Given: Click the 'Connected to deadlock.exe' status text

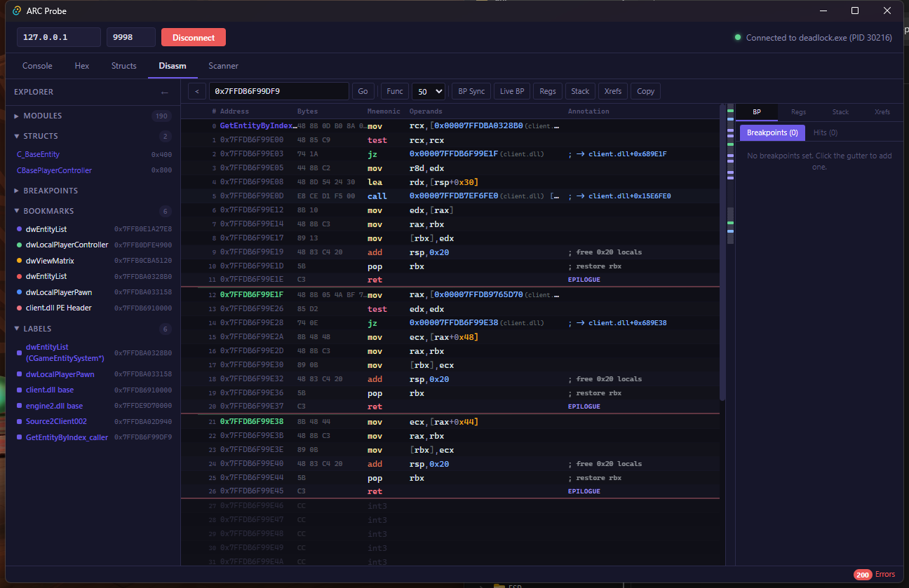Looking at the screenshot, I should 819,38.
